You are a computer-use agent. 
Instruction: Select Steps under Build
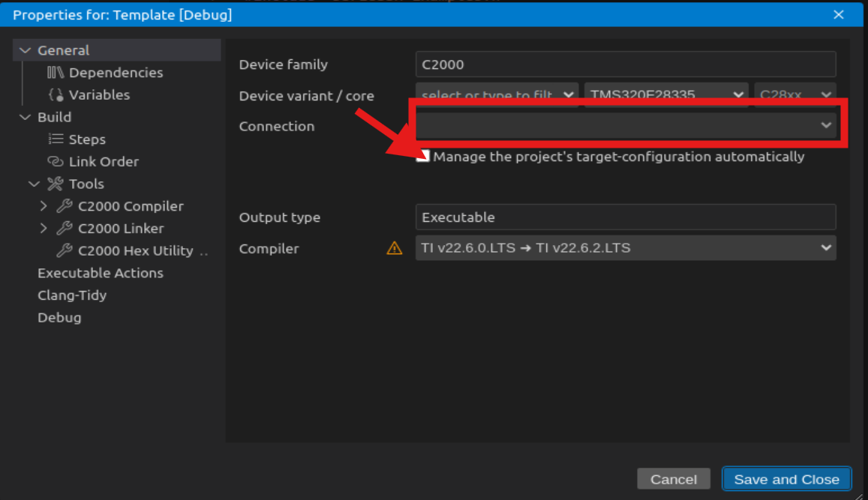(87, 139)
